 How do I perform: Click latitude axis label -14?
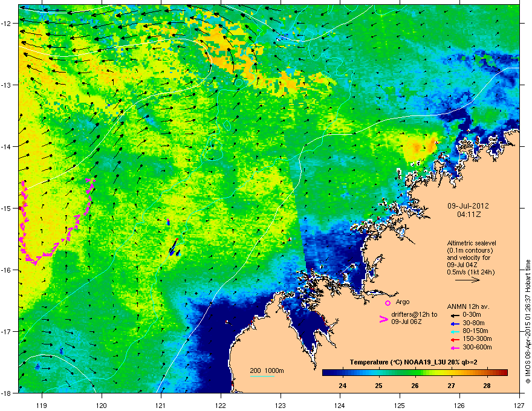[7, 146]
